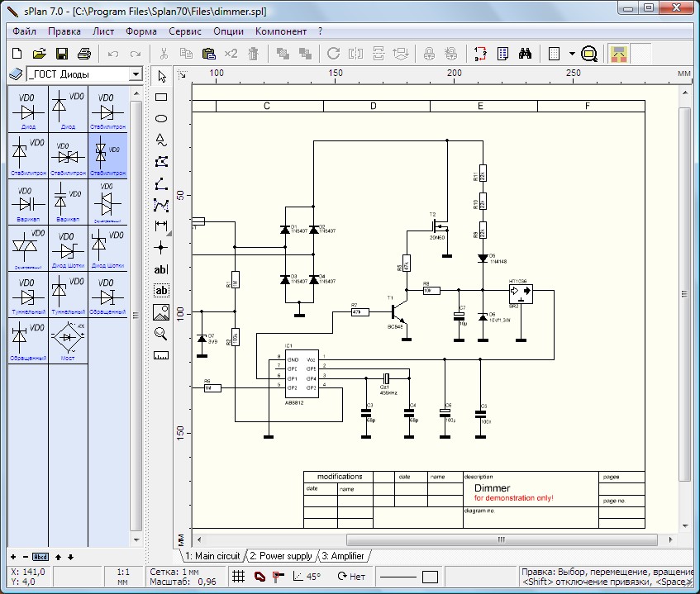This screenshot has width=700, height=594.
Task: Toggle the 45° angle snap option
Action: tap(307, 577)
